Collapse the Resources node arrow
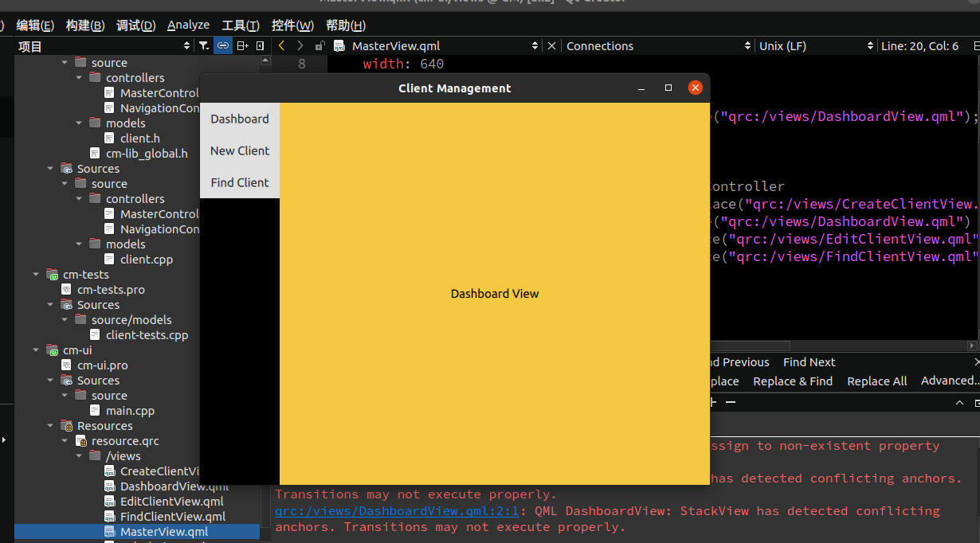The width and height of the screenshot is (980, 543). [50, 426]
